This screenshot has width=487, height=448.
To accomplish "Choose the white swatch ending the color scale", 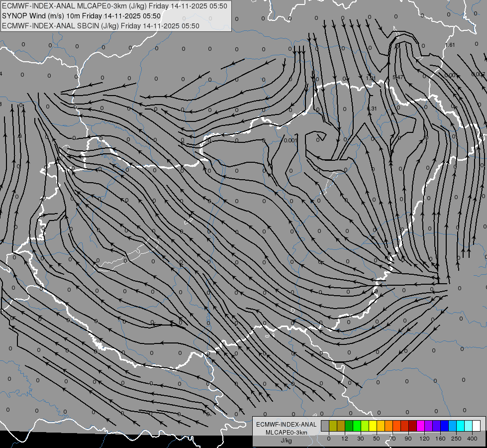I will point(477,426).
